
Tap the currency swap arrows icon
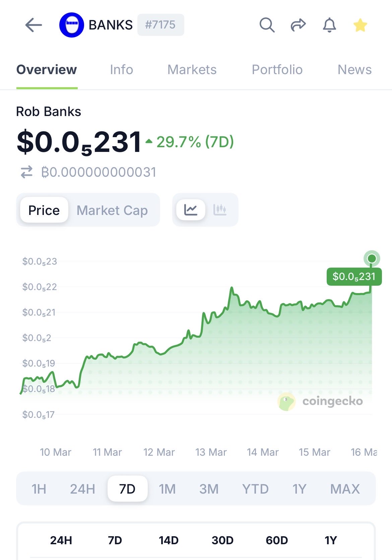27,172
